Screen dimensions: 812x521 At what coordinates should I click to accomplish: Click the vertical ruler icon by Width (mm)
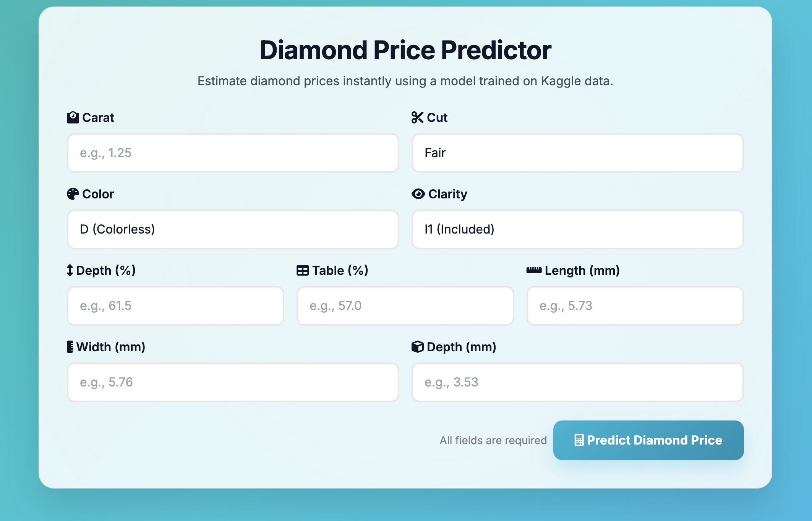[x=70, y=347]
